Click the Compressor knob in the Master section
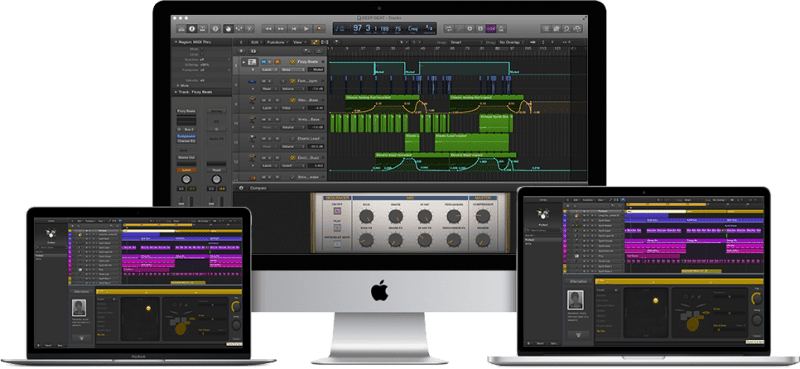800x369 pixels. 483,216
